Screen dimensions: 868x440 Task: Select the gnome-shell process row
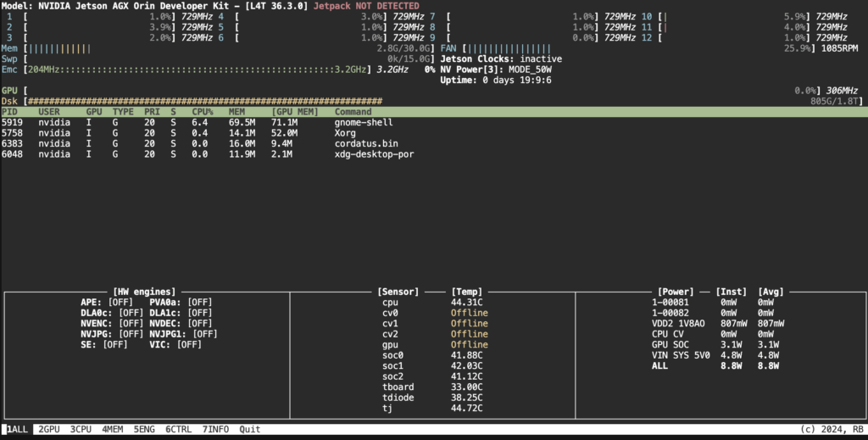(359, 123)
